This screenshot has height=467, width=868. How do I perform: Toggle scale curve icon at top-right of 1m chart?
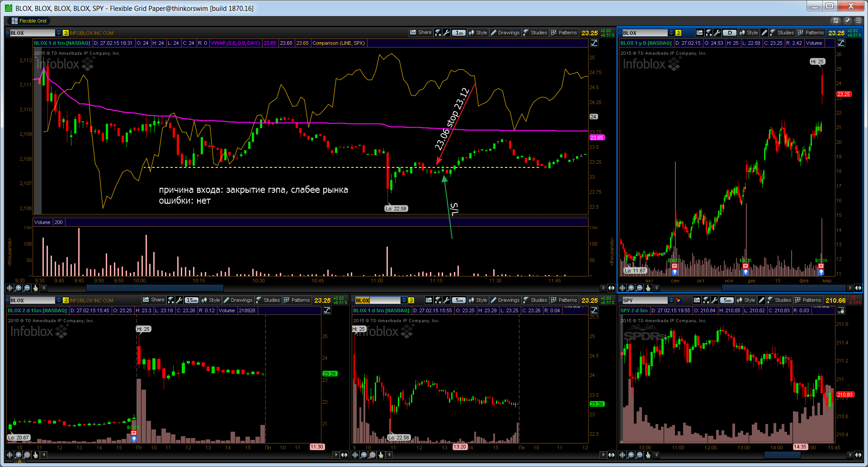tap(594, 43)
